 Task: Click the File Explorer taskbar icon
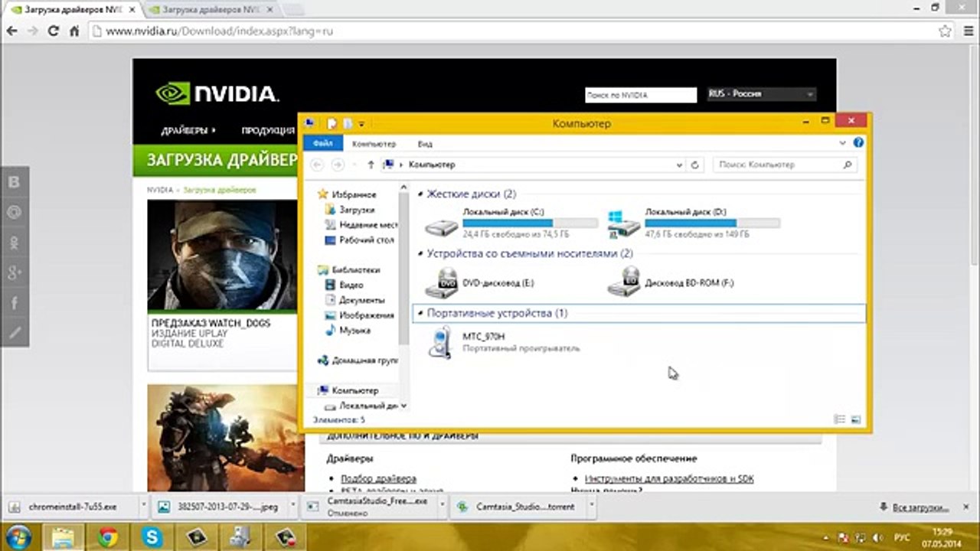[x=64, y=536]
